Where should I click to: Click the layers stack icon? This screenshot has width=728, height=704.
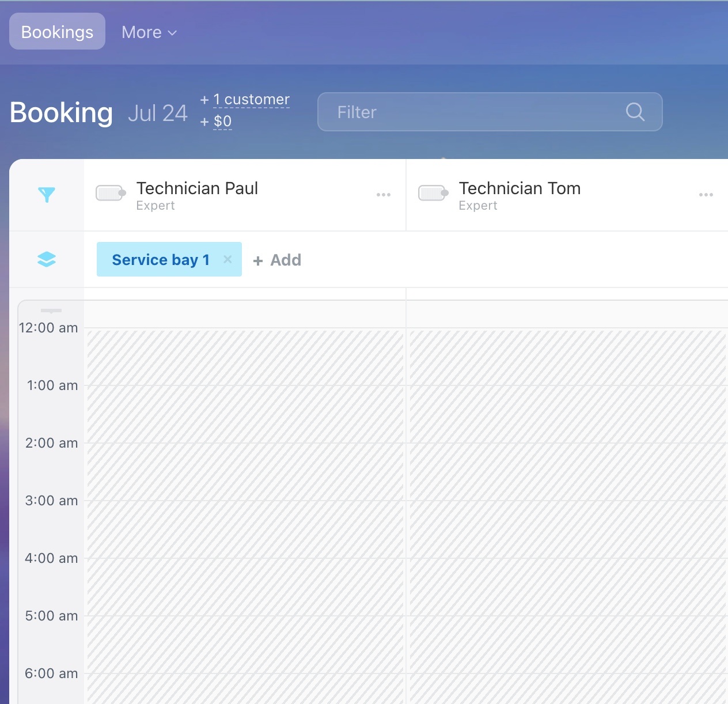point(47,260)
